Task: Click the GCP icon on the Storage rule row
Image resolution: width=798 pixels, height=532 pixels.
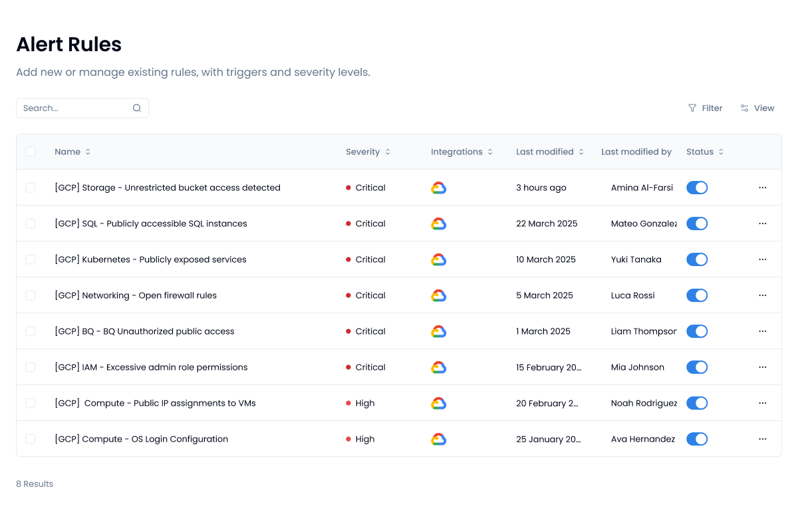Action: (439, 188)
